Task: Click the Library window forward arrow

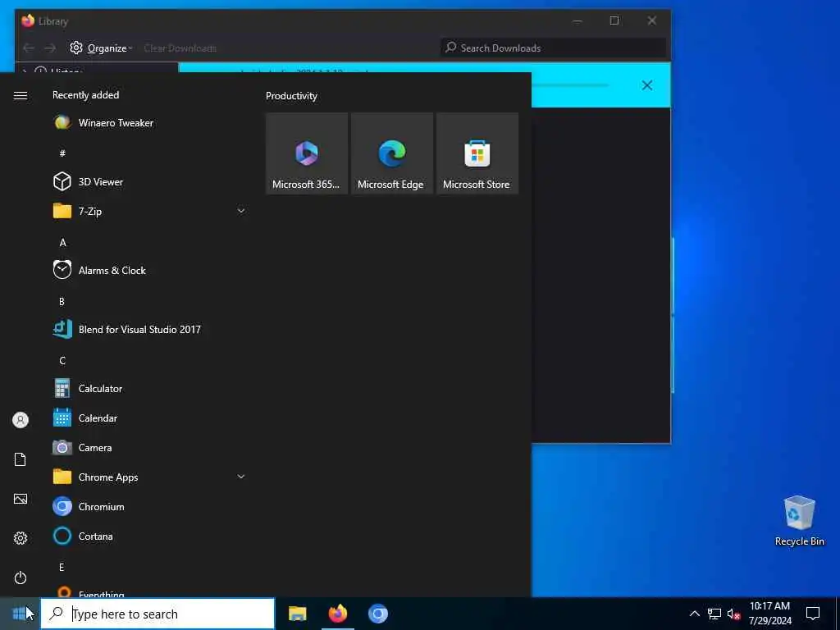Action: click(x=50, y=48)
